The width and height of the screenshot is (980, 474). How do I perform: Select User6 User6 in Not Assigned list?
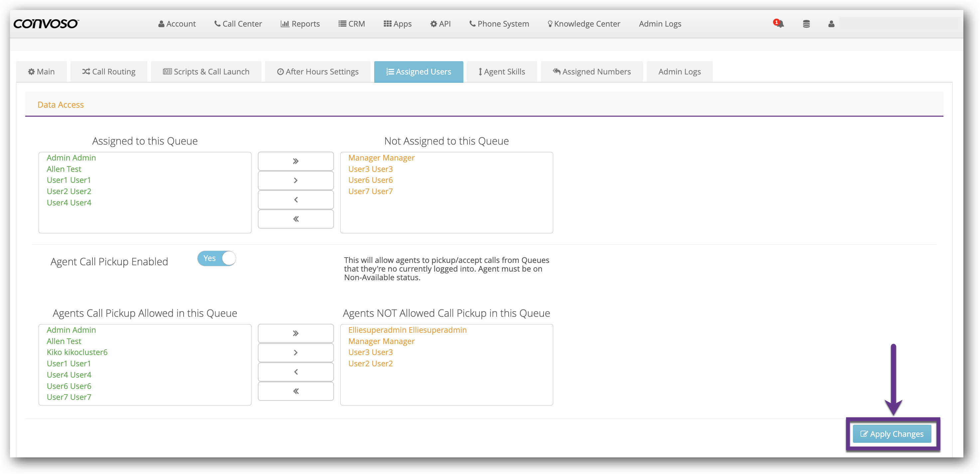371,180
